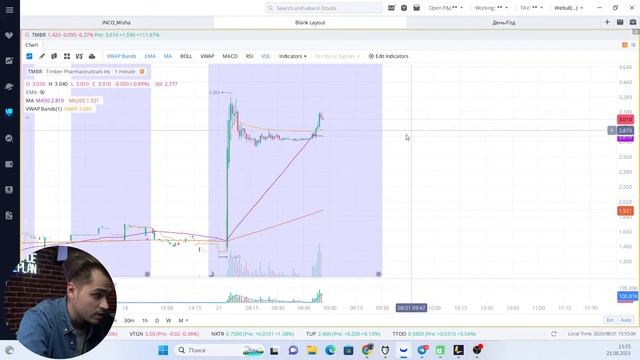This screenshot has height=360, width=640.
Task: Click the orange icon next to 1 minute
Action: click(142, 71)
